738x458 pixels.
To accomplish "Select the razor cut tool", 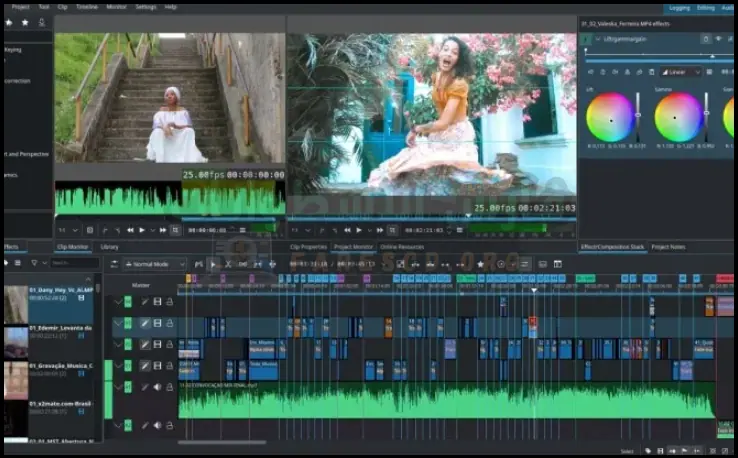I will (228, 264).
